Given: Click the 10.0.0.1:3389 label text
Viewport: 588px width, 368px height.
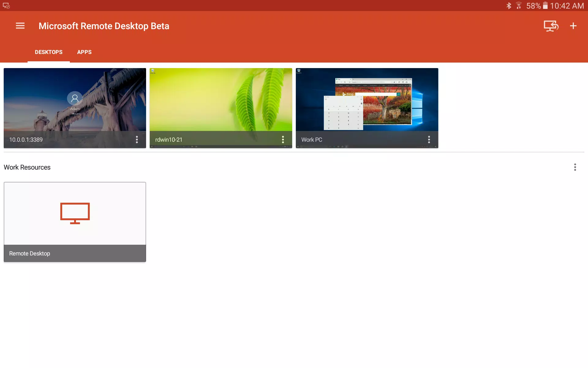Looking at the screenshot, I should click(26, 140).
